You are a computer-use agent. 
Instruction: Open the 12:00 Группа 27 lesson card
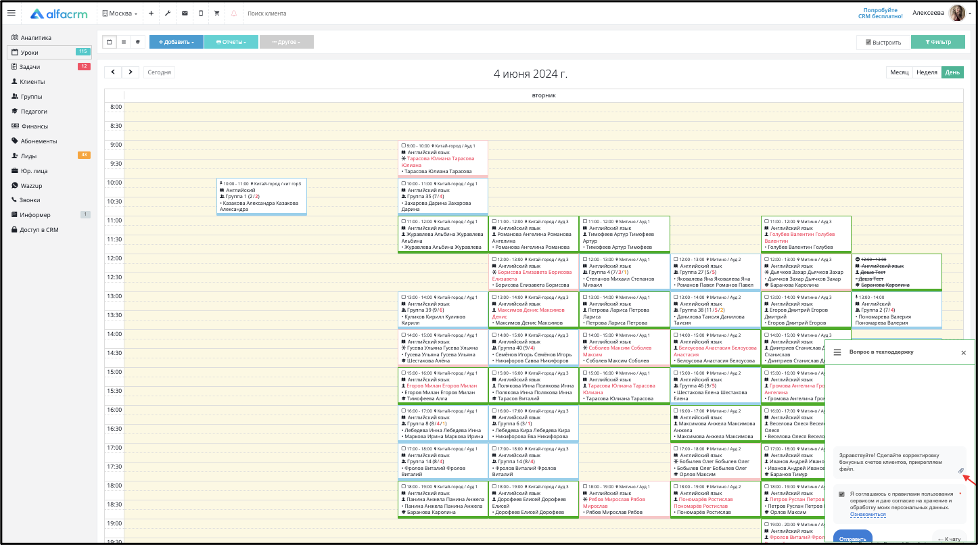(x=715, y=272)
